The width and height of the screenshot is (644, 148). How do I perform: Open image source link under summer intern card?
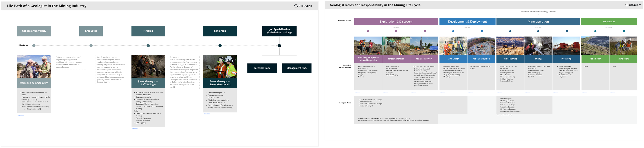(x=21, y=115)
